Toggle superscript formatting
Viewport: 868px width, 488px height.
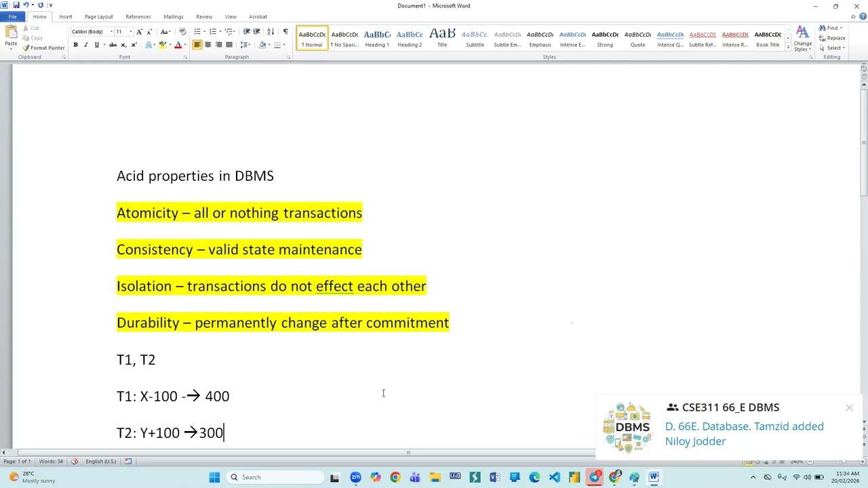(x=133, y=45)
